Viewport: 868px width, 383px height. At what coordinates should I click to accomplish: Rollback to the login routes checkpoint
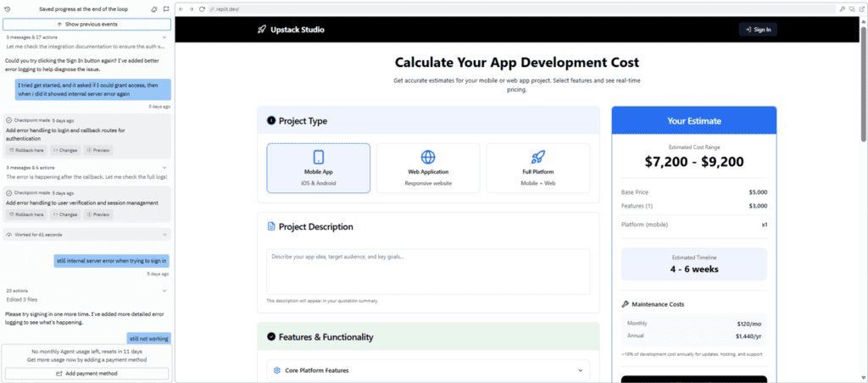[26, 151]
